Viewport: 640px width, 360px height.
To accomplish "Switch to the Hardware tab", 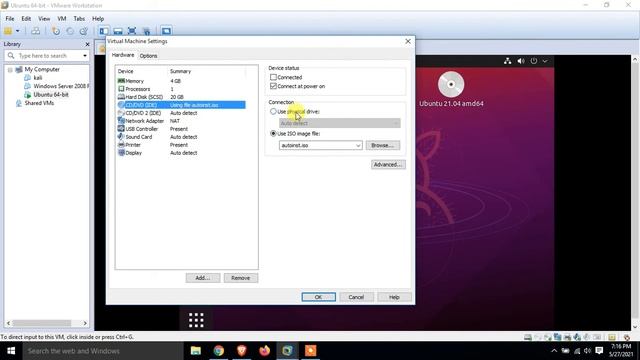I will (123, 55).
